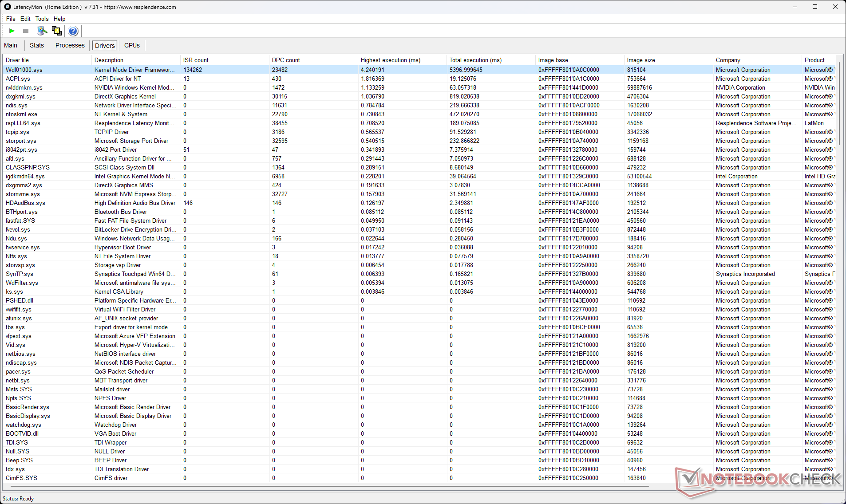Viewport: 846px width, 504px height.
Task: Switch to the Stats tab
Action: [x=37, y=45]
